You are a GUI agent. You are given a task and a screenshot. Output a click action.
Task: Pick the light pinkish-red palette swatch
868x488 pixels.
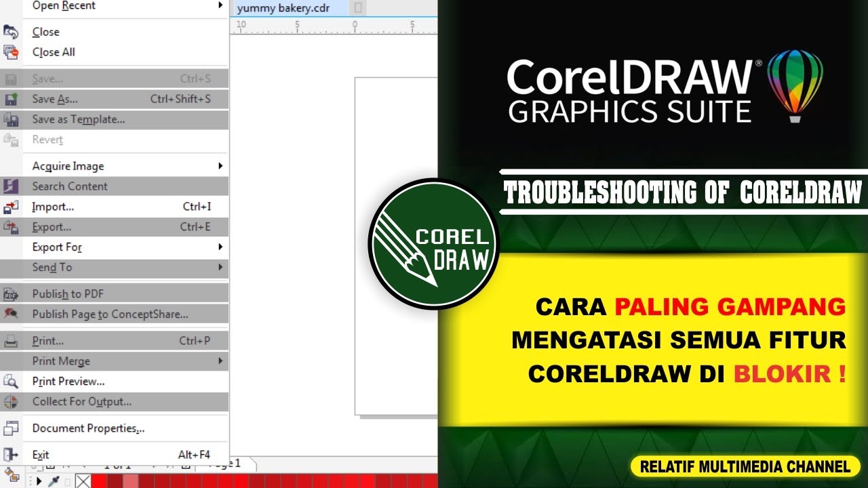tap(130, 481)
